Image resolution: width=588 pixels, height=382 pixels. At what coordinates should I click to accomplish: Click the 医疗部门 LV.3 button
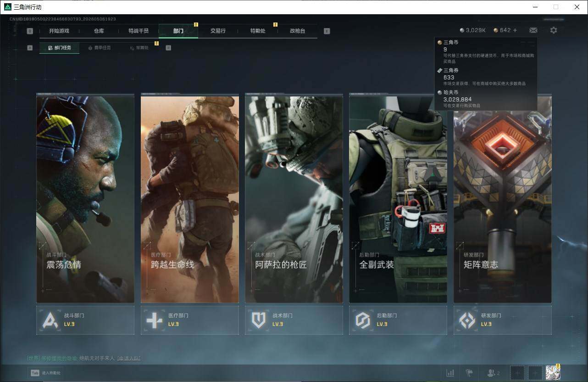click(190, 320)
